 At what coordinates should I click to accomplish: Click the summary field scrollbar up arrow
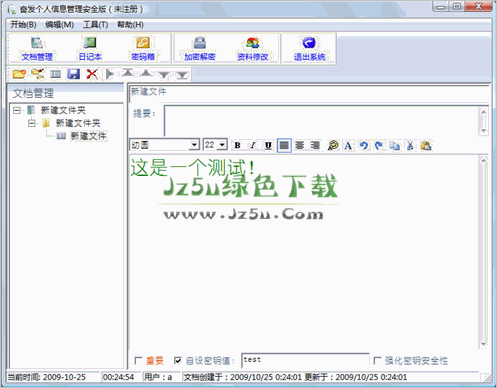483,111
